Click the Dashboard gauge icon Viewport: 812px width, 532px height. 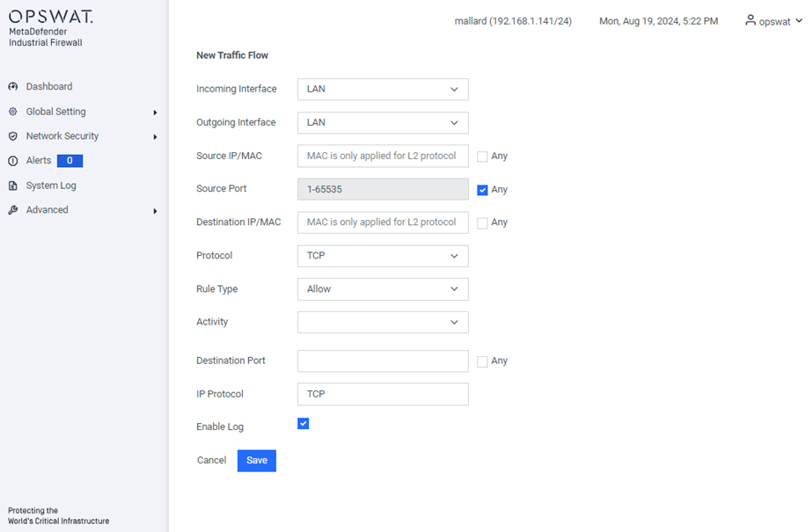[13, 86]
